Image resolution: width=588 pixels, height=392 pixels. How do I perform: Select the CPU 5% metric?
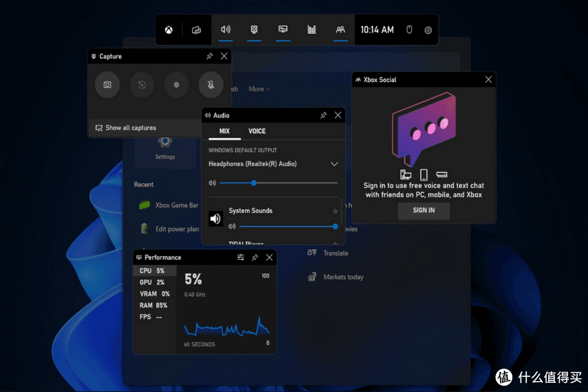155,271
